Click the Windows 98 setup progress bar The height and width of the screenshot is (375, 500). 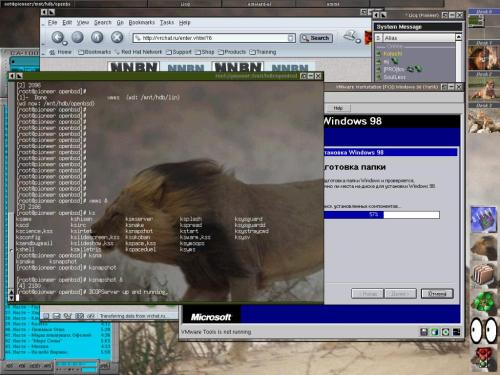pos(382,215)
